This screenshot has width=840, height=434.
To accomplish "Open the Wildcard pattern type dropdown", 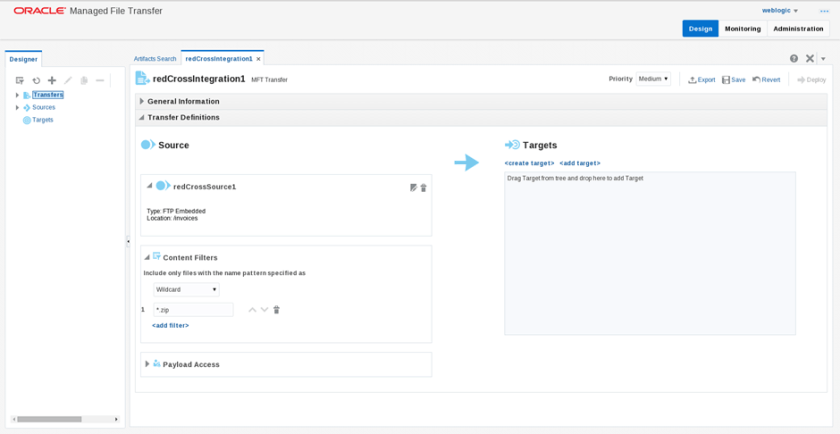I will [186, 289].
